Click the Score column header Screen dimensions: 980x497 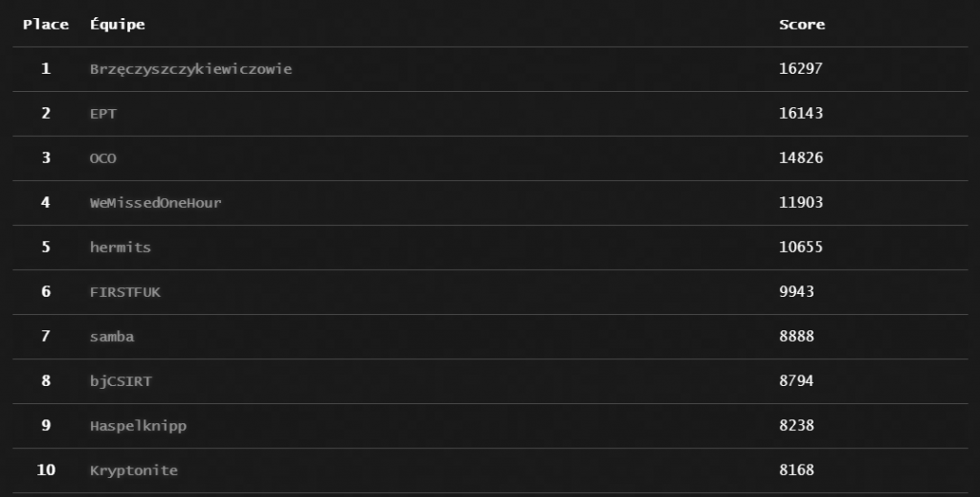click(x=802, y=24)
